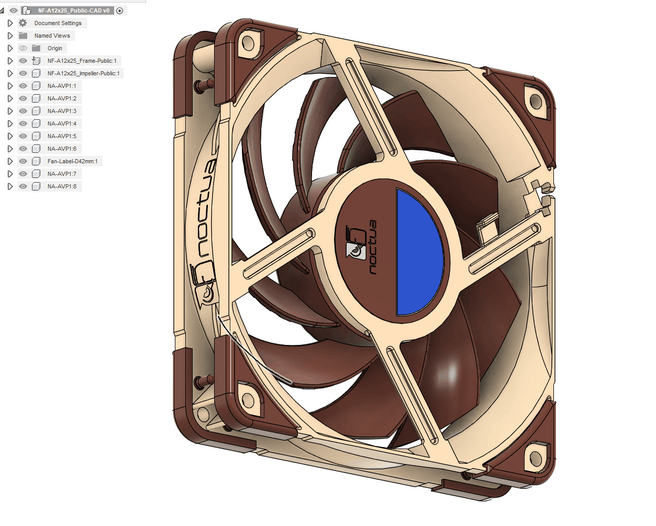This screenshot has width=656, height=526.
Task: Select the 'Fan-Label-D42mm:1' label
Action: 72,161
